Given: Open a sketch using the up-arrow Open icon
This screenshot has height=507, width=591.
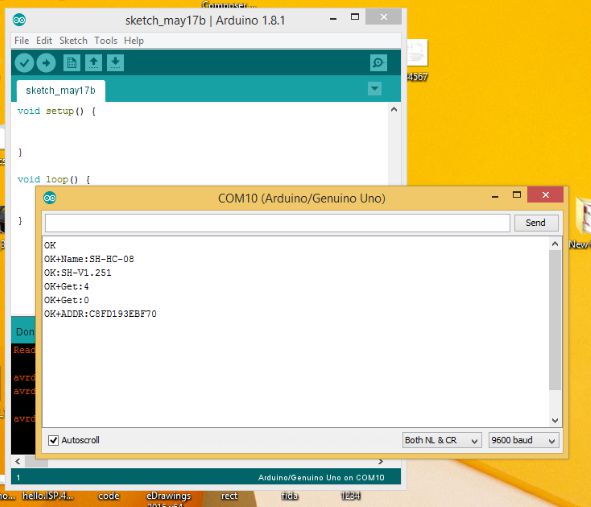Looking at the screenshot, I should click(x=93, y=63).
